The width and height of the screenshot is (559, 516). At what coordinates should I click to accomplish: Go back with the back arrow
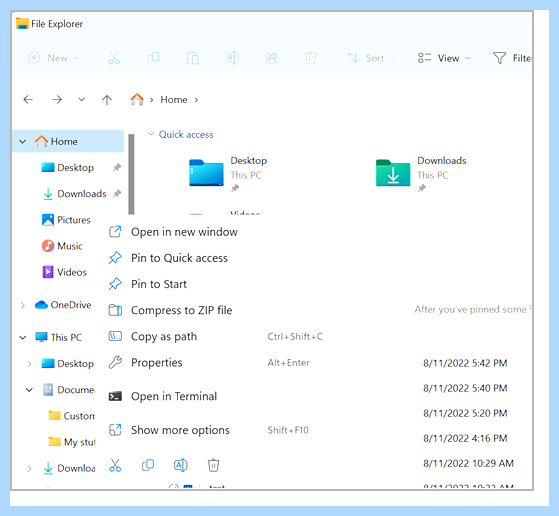28,99
